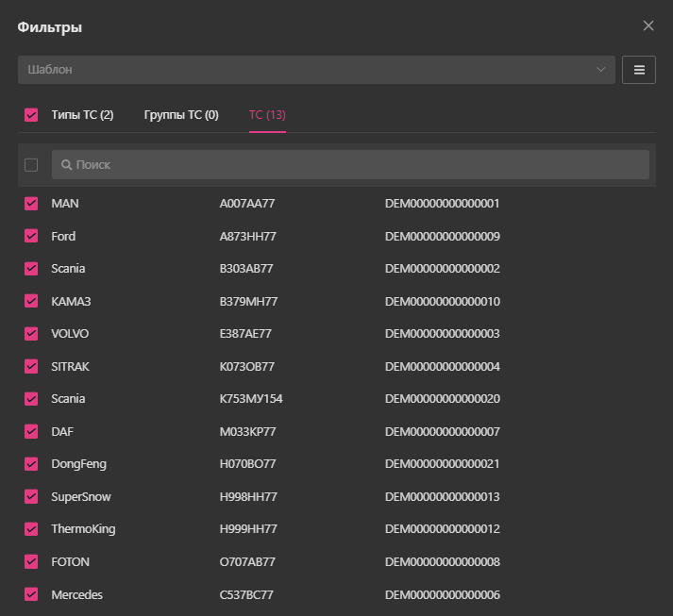
Task: Click the search magnifier icon
Action: [67, 164]
